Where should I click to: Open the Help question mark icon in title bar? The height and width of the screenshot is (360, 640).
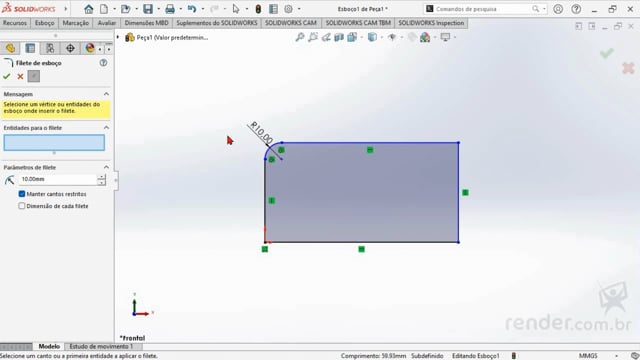click(x=576, y=9)
